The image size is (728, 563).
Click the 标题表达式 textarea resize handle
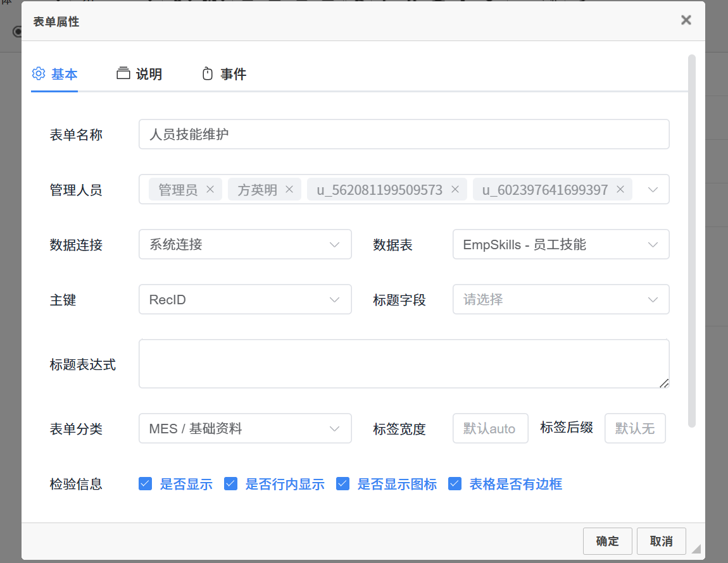pos(663,383)
